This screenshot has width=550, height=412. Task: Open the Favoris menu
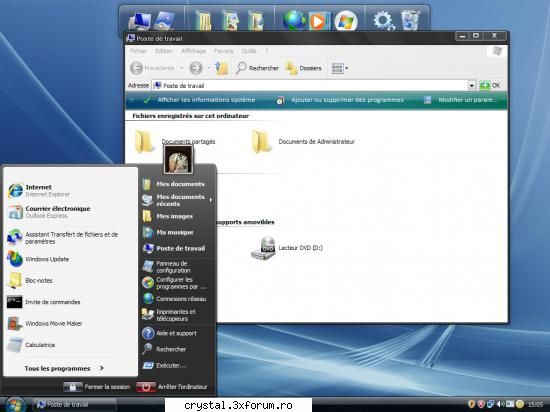pyautogui.click(x=223, y=51)
